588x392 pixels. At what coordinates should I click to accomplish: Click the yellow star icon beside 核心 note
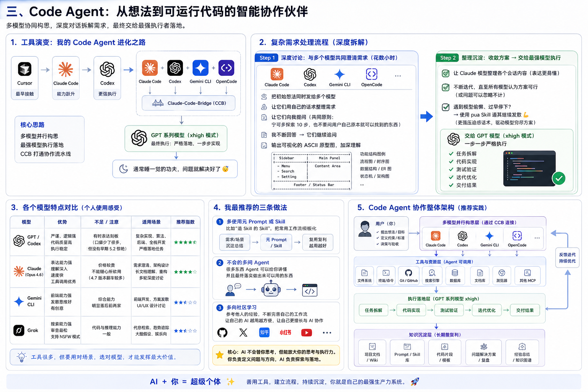click(x=220, y=355)
